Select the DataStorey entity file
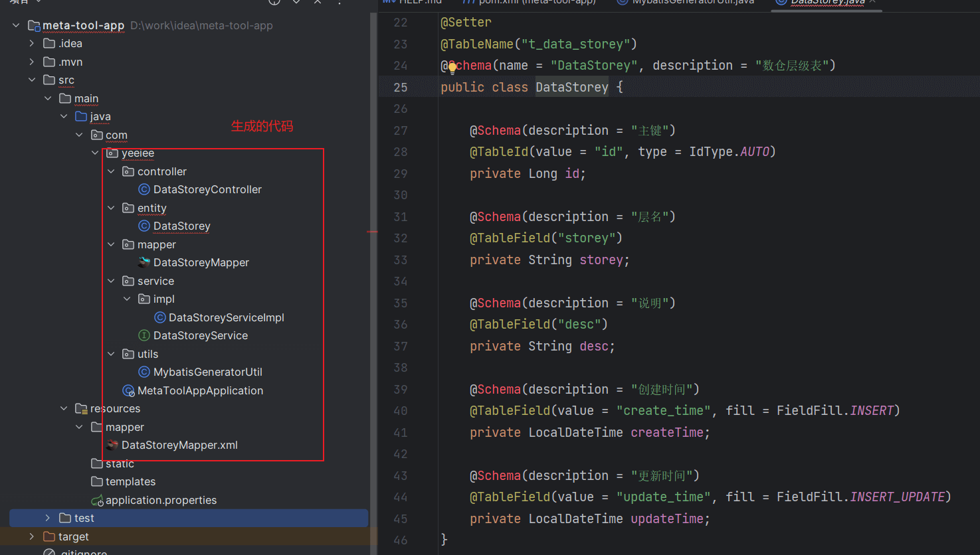The image size is (980, 555). coord(181,226)
